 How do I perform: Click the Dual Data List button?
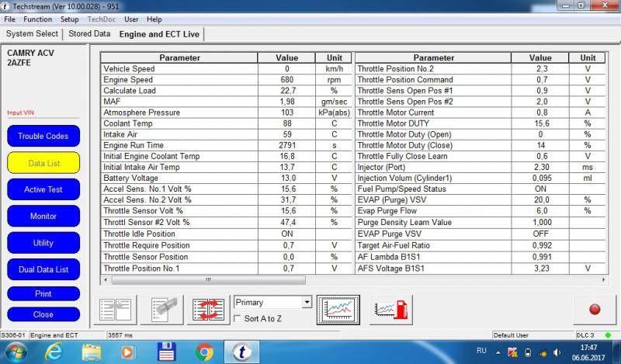[x=43, y=269]
